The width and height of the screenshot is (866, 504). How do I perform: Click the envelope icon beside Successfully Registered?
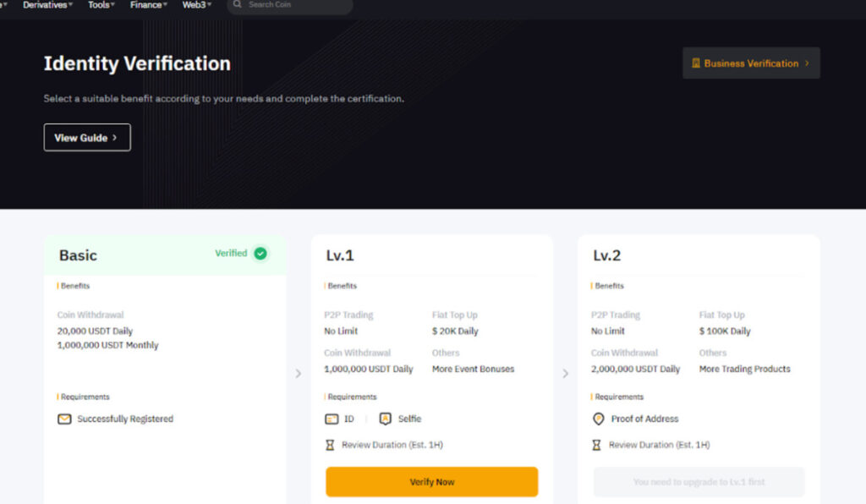64,419
